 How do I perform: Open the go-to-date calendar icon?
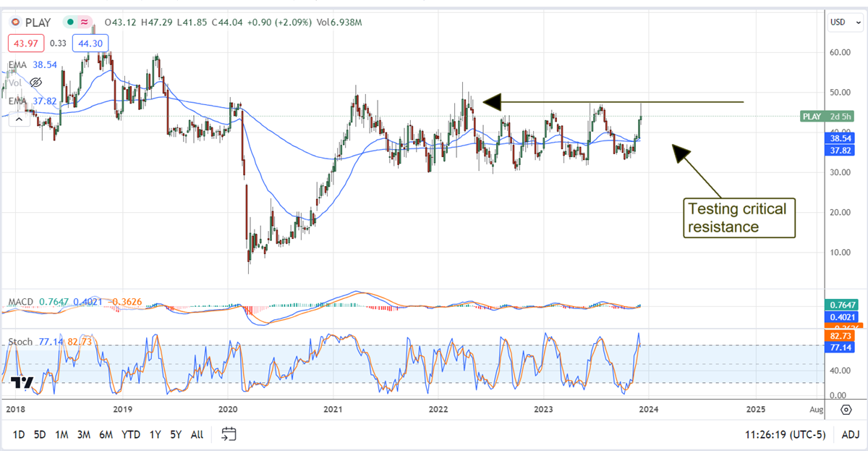tap(229, 434)
